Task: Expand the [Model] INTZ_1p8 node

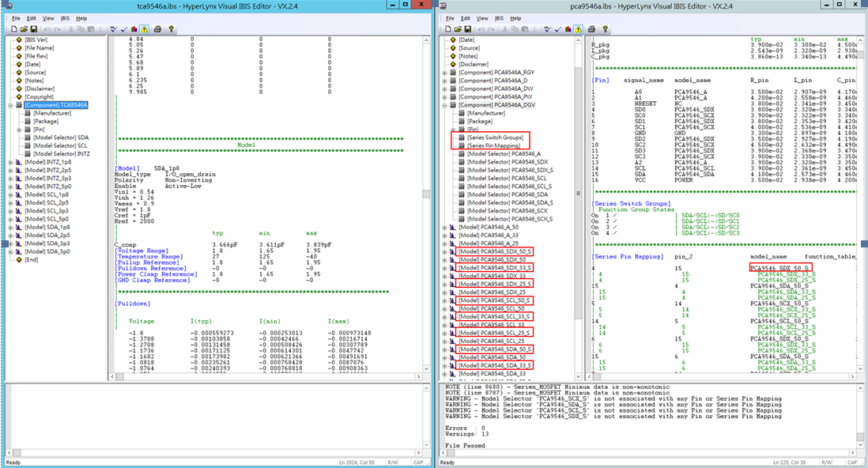Action: pyautogui.click(x=10, y=162)
